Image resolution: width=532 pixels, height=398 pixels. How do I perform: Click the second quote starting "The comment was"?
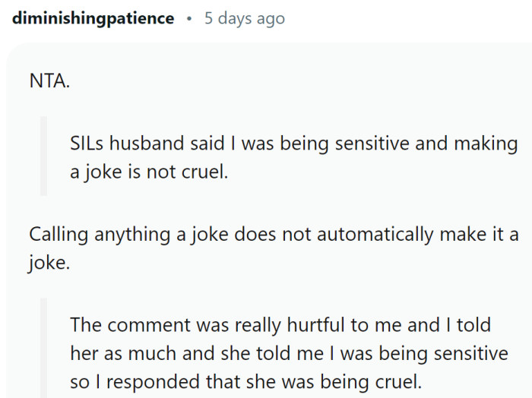click(280, 325)
